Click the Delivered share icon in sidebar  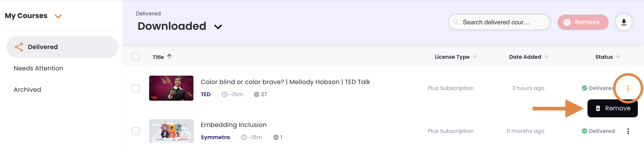click(19, 47)
